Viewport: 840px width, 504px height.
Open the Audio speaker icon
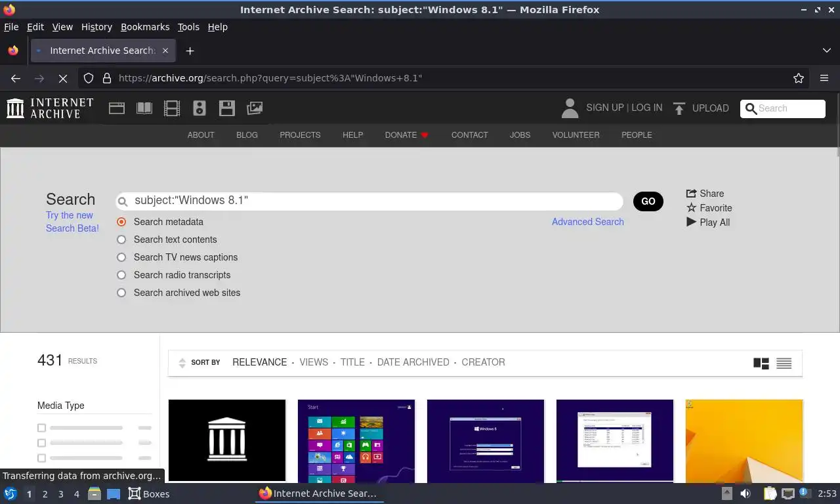click(199, 108)
